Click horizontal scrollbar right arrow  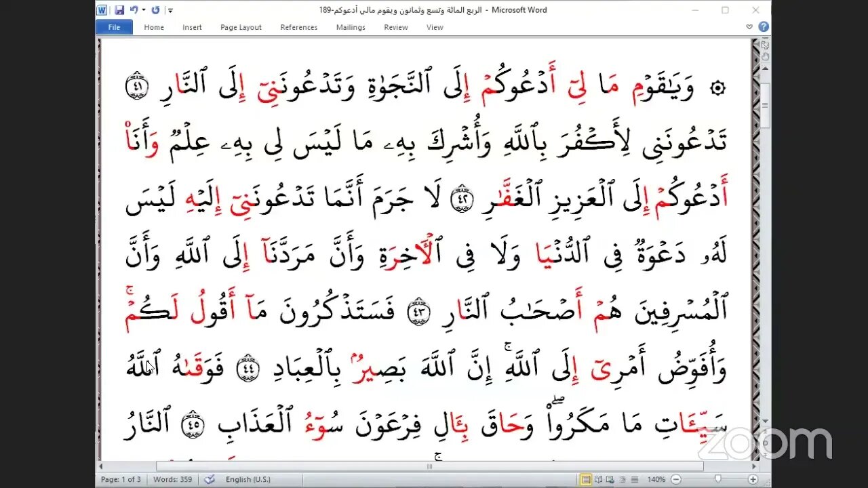click(x=754, y=466)
